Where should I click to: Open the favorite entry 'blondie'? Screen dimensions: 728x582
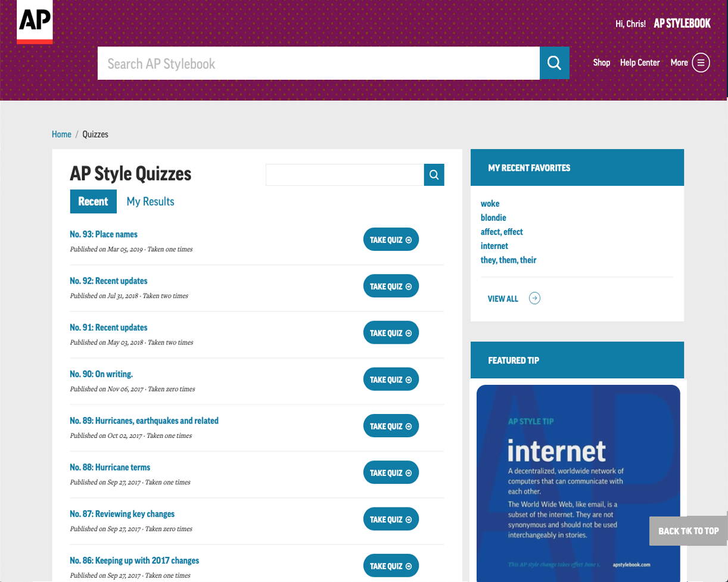click(x=493, y=217)
